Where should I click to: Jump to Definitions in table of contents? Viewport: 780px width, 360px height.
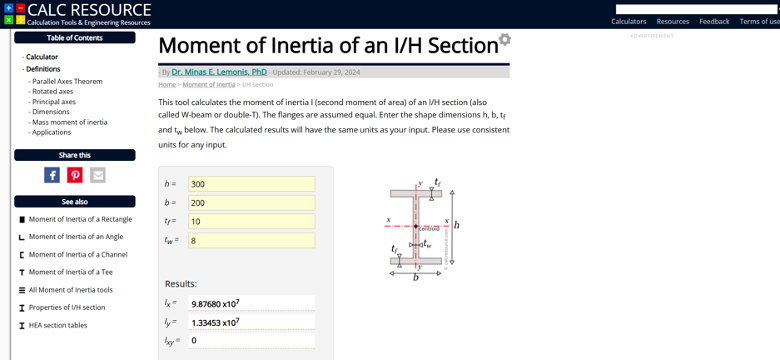coord(43,69)
